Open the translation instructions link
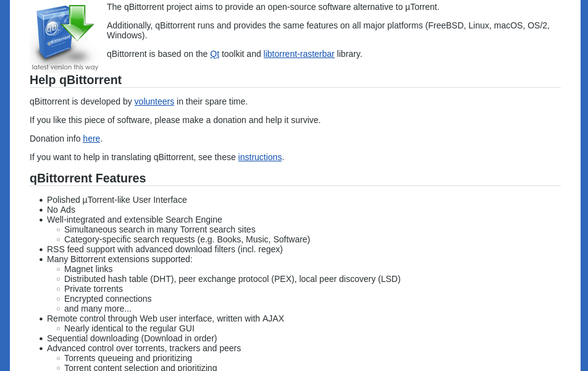588x371 pixels. 260,157
